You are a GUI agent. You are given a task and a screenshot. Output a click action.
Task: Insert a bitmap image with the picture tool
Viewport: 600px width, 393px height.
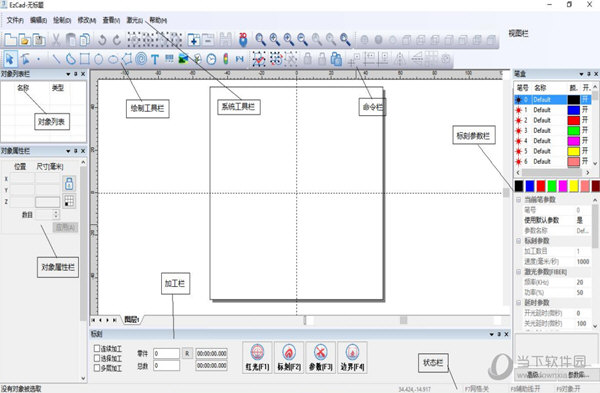tap(183, 59)
